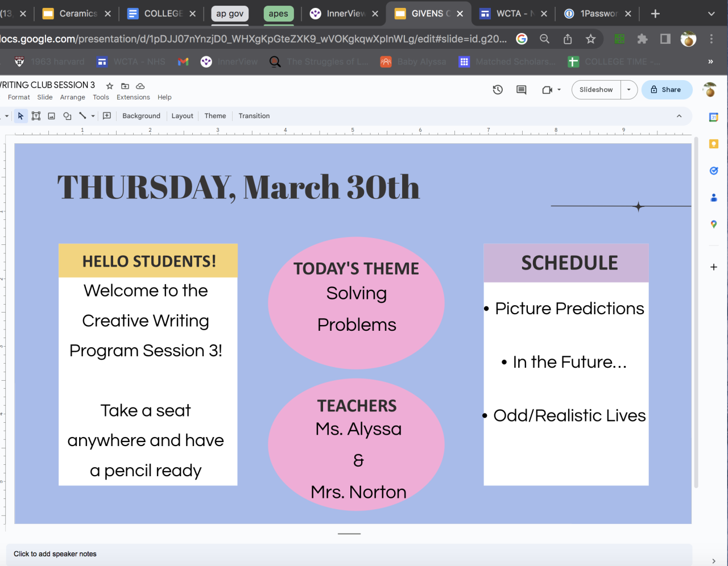Open the Chrome three-dot menu
728x566 pixels.
click(712, 39)
